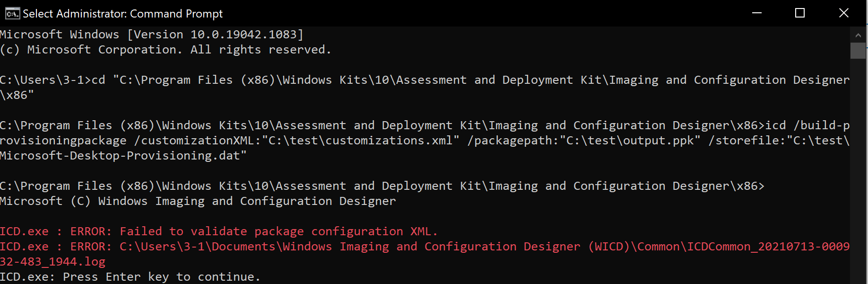The height and width of the screenshot is (284, 868).
Task: Open the Command Prompt system menu icon
Action: point(12,13)
